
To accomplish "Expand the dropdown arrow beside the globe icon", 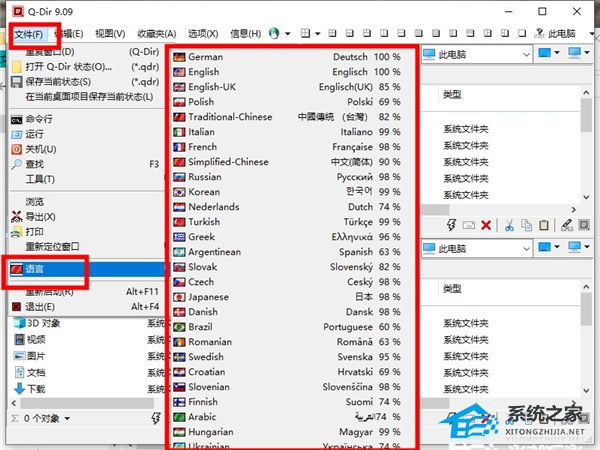I will click(287, 34).
